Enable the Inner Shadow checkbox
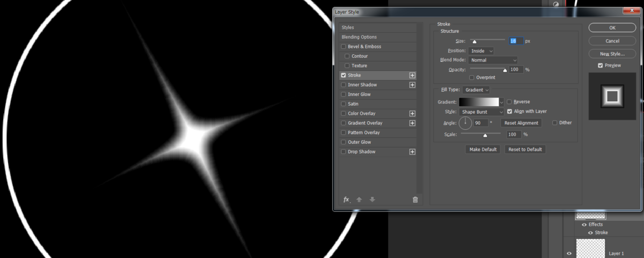The width and height of the screenshot is (644, 258). (343, 85)
